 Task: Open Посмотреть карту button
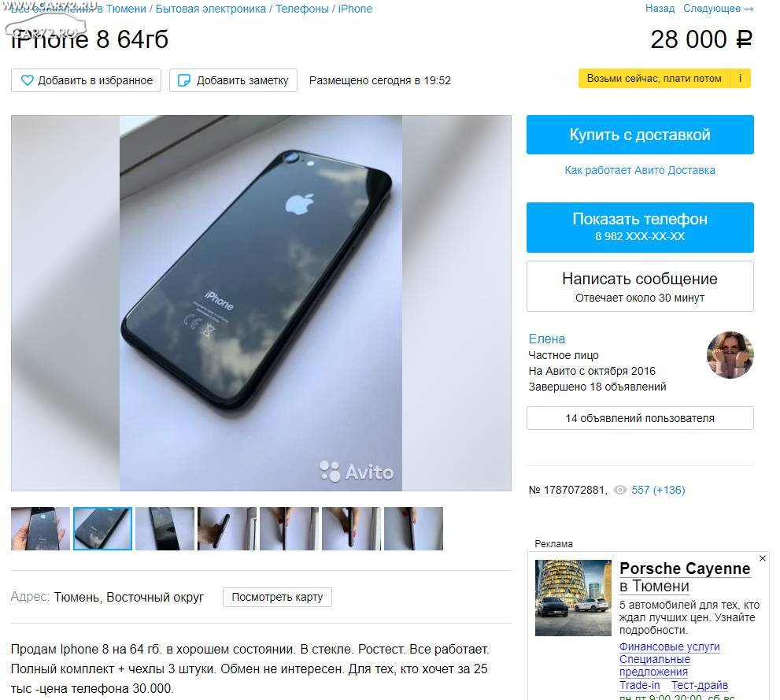point(277,597)
